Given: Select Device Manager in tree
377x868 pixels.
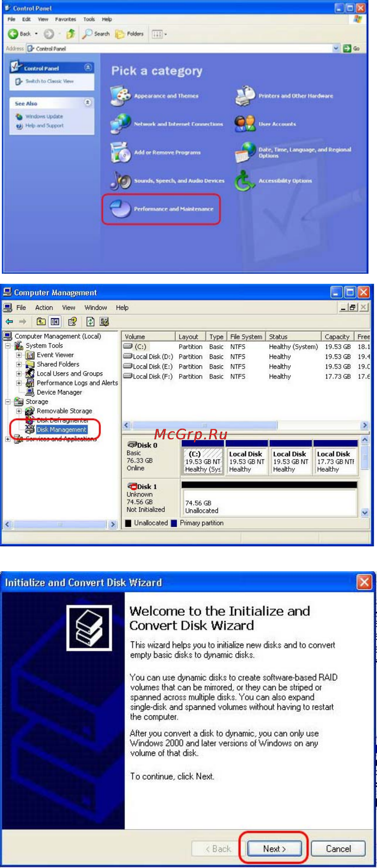Looking at the screenshot, I should [59, 392].
